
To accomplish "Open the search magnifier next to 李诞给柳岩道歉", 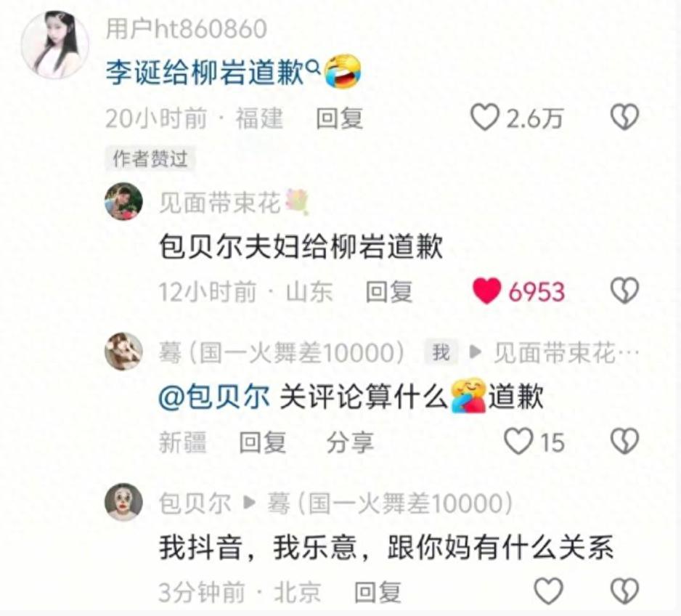I will tap(313, 66).
